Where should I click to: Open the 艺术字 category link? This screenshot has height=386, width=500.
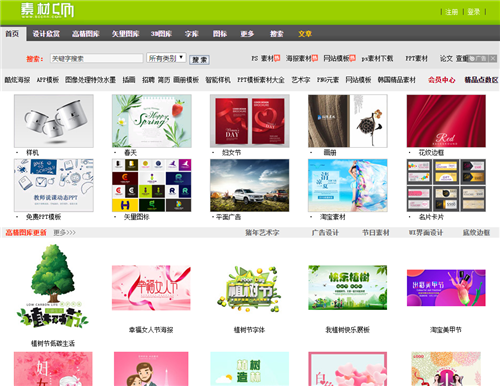click(x=301, y=80)
